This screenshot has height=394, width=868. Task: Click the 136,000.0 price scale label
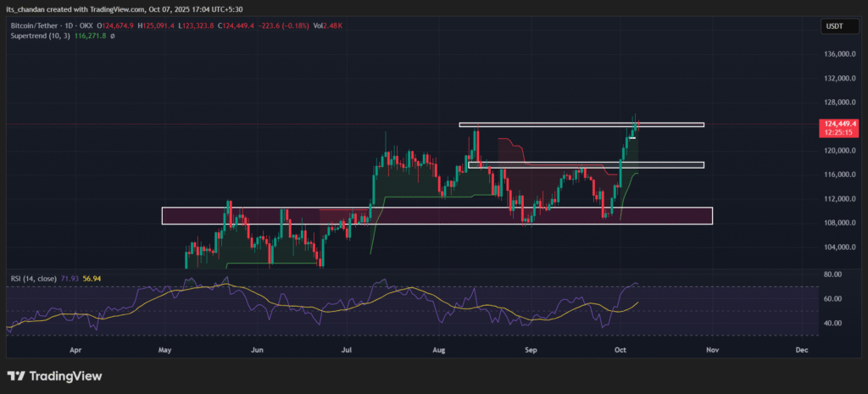pyautogui.click(x=838, y=54)
